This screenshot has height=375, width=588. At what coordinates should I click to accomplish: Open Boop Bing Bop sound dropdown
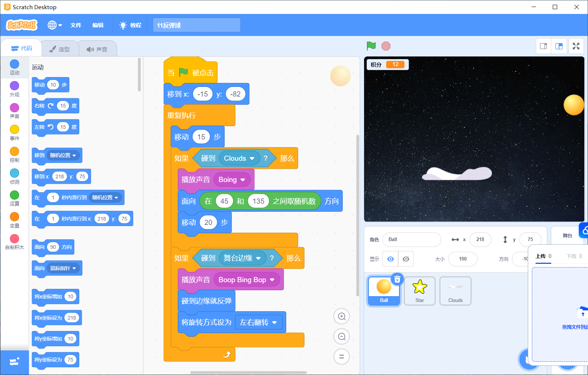pyautogui.click(x=247, y=280)
